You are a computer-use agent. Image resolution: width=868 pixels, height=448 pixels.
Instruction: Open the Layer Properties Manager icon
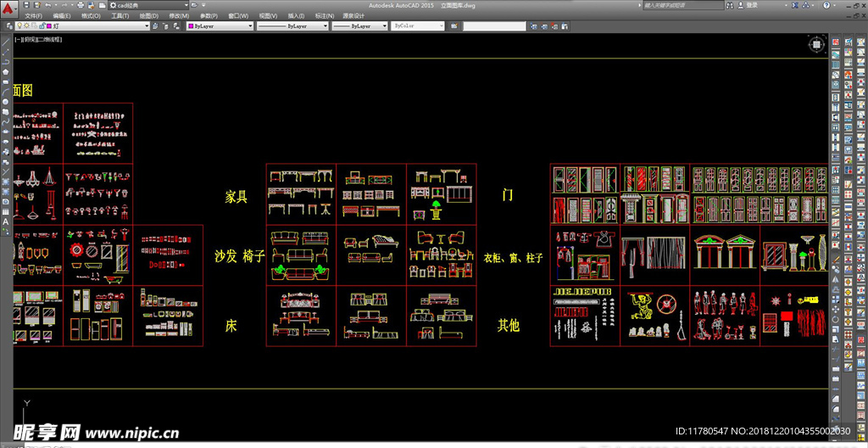(x=9, y=26)
